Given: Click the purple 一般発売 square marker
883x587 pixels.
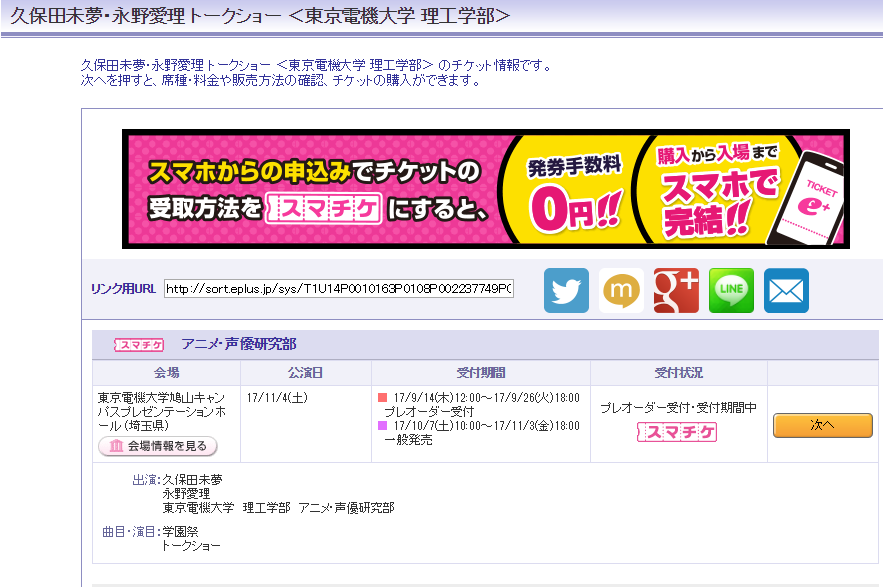Looking at the screenshot, I should [x=382, y=425].
